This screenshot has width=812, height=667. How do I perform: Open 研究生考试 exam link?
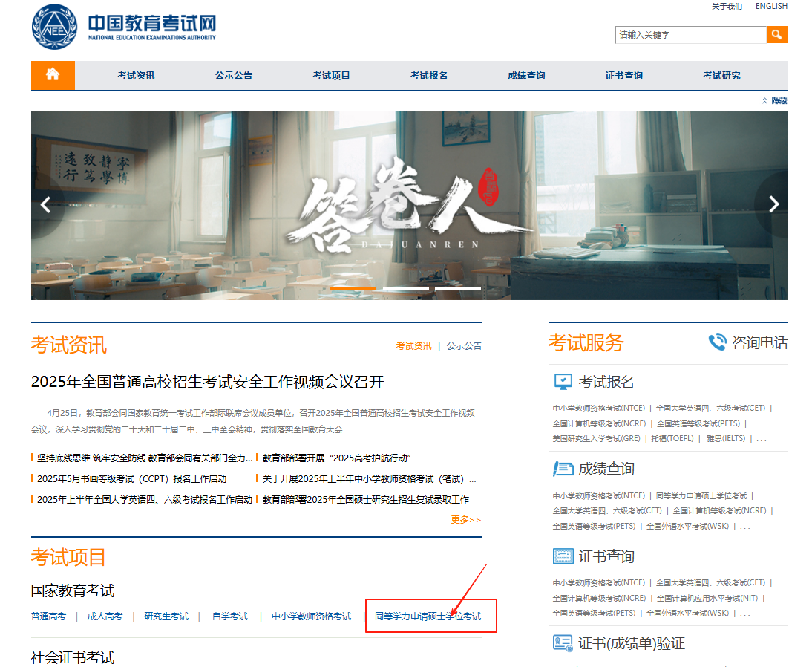click(x=166, y=616)
